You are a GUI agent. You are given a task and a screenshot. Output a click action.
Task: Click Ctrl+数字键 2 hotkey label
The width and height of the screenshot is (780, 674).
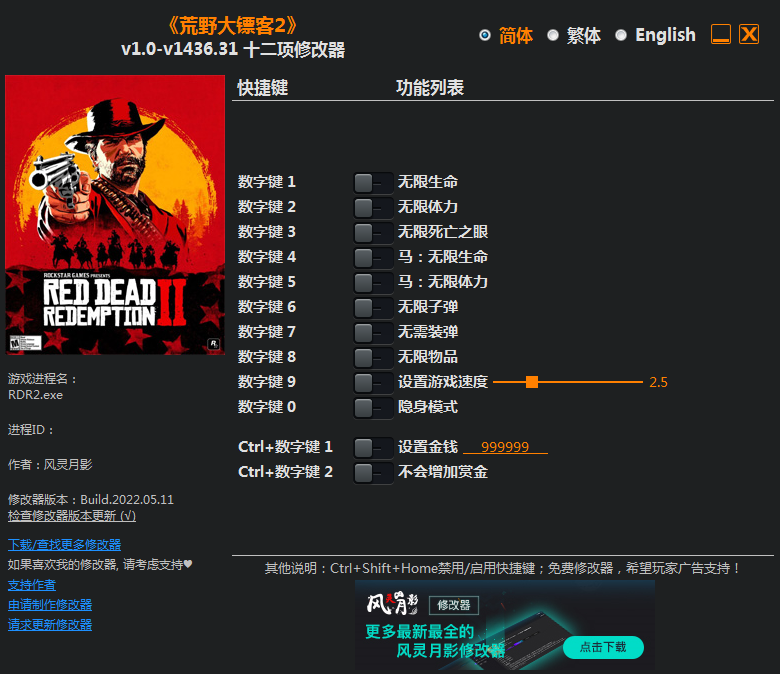[285, 472]
